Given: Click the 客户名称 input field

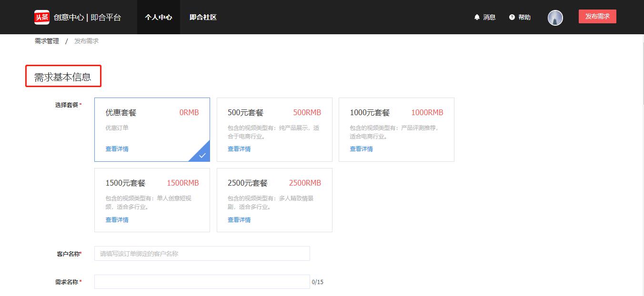Looking at the screenshot, I should (x=201, y=253).
